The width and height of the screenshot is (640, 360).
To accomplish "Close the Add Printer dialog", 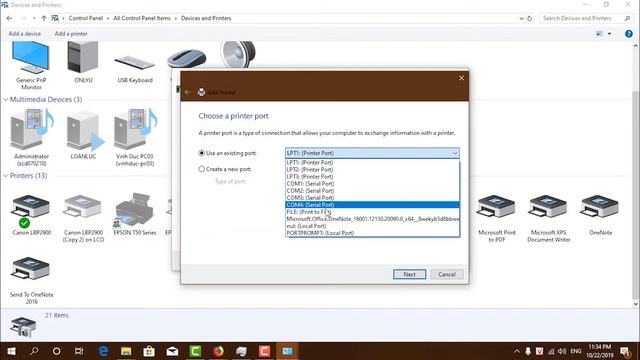I will (x=461, y=78).
